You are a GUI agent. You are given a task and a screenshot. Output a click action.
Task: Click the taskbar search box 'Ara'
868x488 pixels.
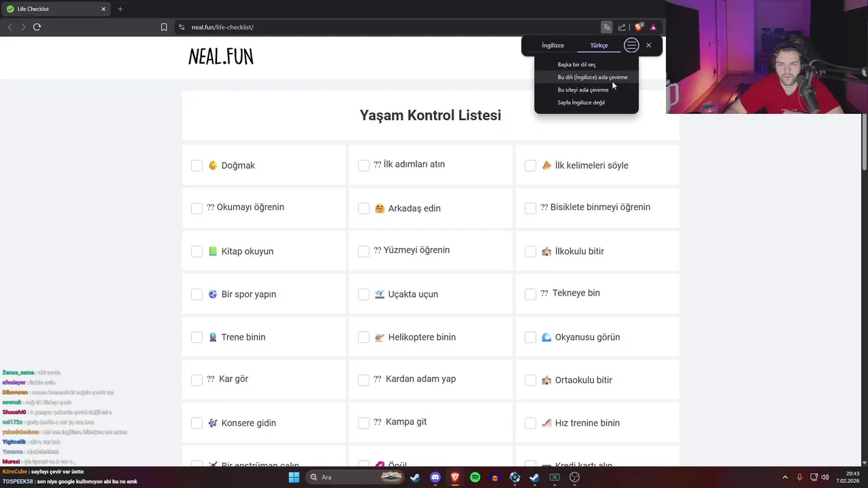[356, 477]
